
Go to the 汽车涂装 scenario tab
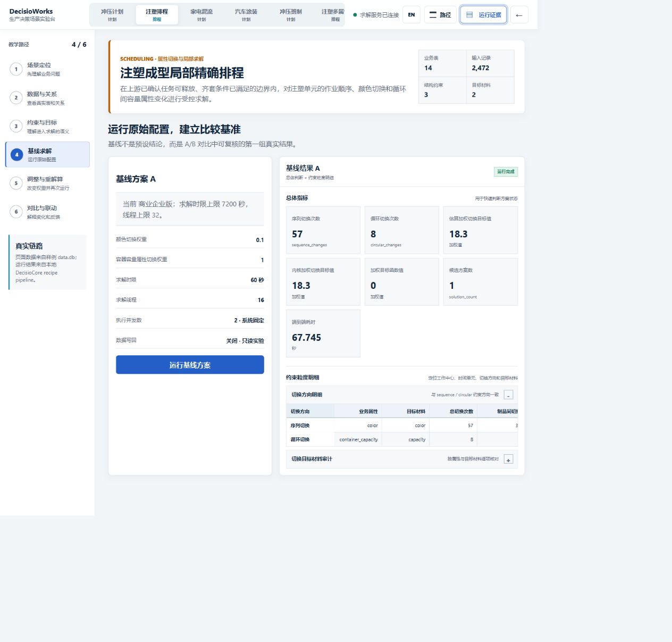(x=246, y=15)
